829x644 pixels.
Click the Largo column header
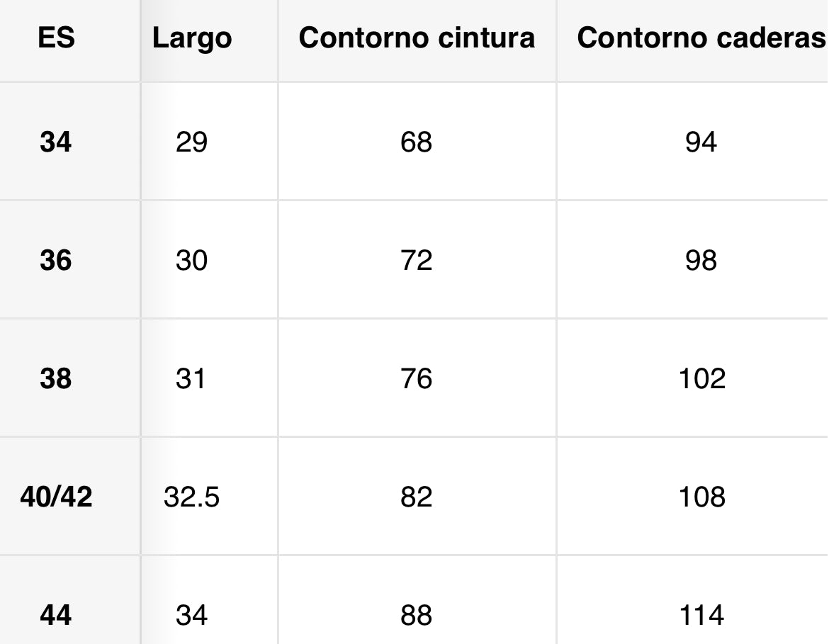pos(191,38)
